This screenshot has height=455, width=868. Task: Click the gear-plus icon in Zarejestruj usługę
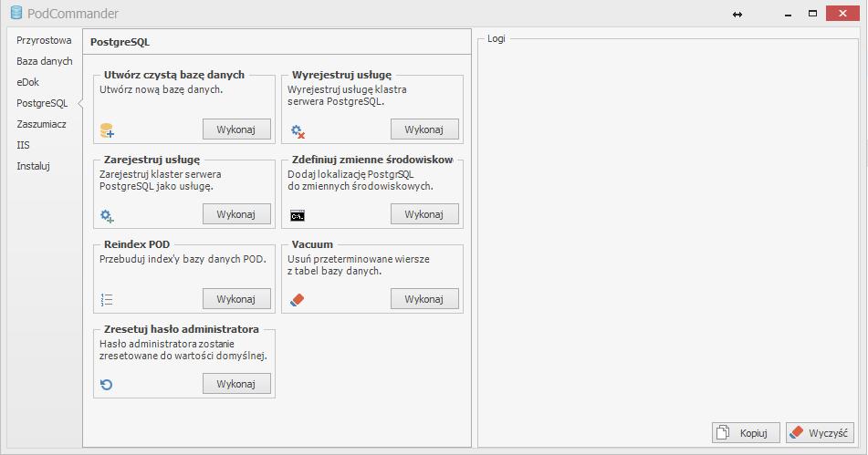[x=107, y=215]
